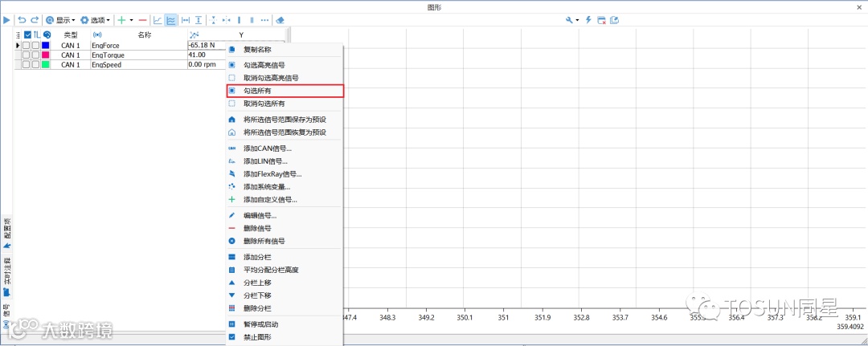Open the 实时注释 side tab
Viewport: 868px width, 346px height.
pos(7,276)
